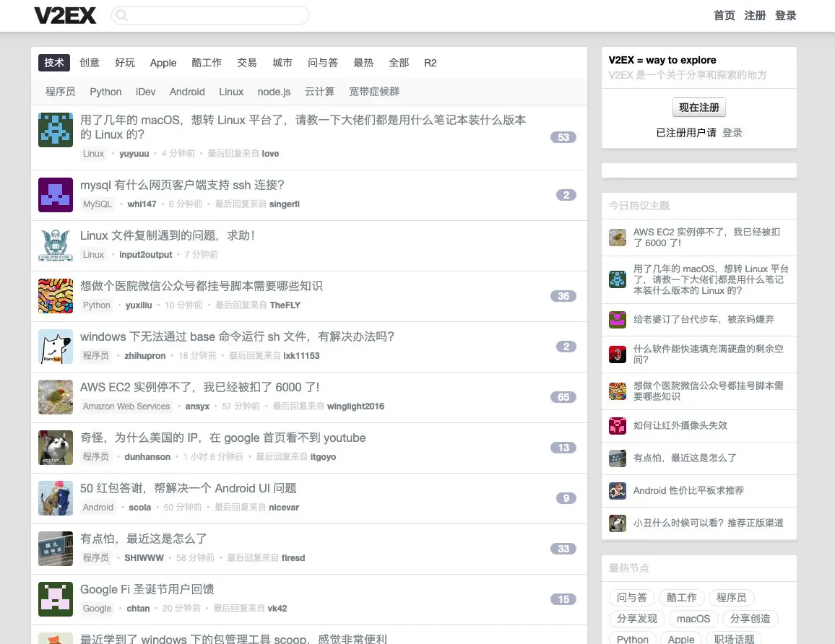The width and height of the screenshot is (835, 644).
Task: Focus the top search input field
Action: pyautogui.click(x=209, y=15)
